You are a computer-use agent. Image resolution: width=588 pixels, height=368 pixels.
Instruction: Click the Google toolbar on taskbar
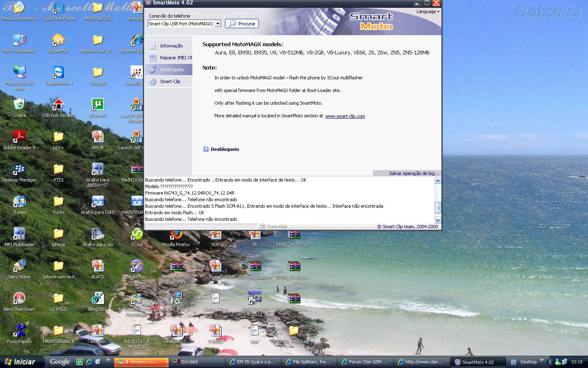[60, 362]
